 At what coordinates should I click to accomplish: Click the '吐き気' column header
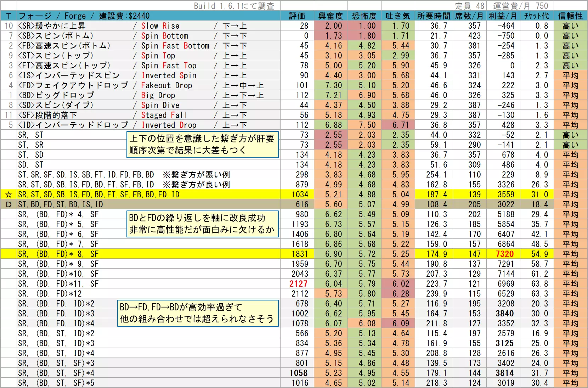click(398, 16)
